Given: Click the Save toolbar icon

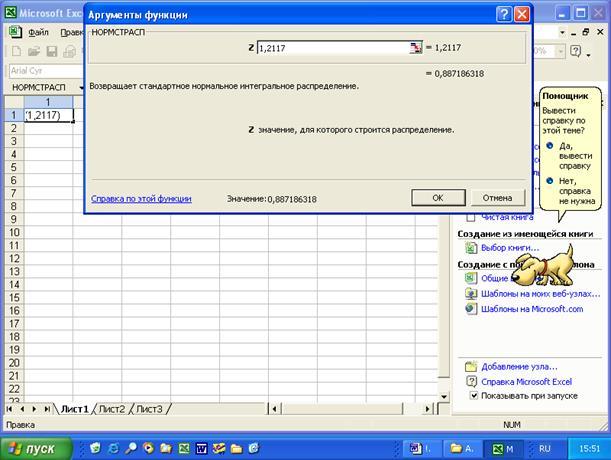Looking at the screenshot, I should pyautogui.click(x=50, y=51).
